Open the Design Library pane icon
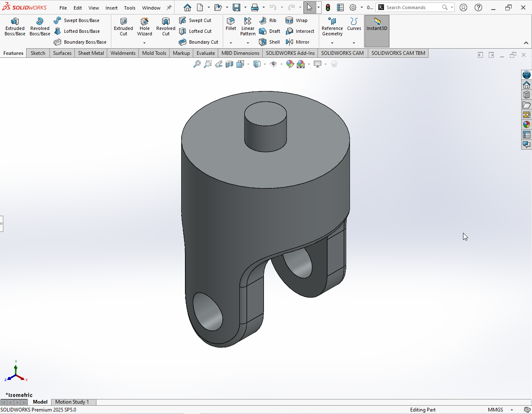This screenshot has height=414, width=532. pyautogui.click(x=526, y=95)
